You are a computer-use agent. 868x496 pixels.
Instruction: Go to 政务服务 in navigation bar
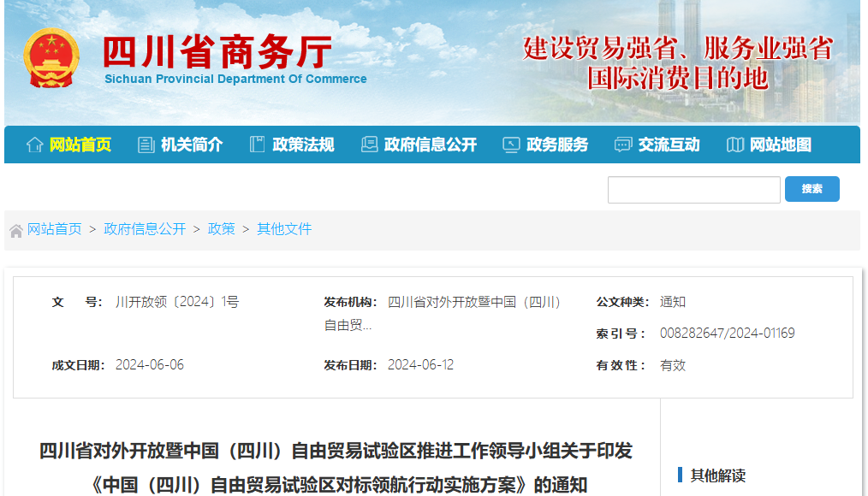(x=557, y=145)
